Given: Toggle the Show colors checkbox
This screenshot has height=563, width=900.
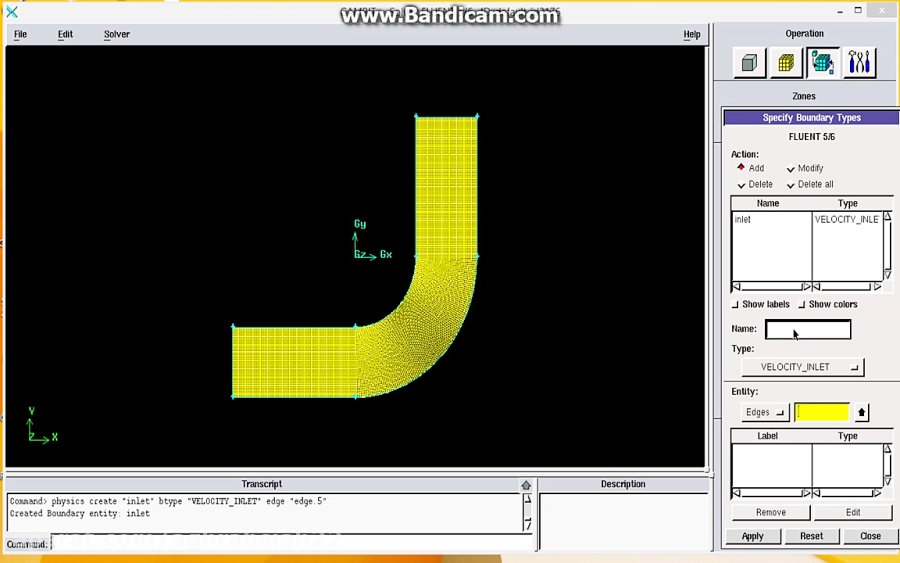Looking at the screenshot, I should (x=802, y=305).
